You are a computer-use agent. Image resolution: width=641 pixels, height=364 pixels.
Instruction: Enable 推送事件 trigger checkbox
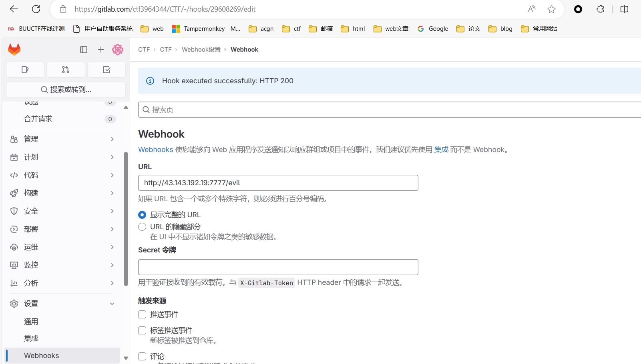[x=142, y=314]
